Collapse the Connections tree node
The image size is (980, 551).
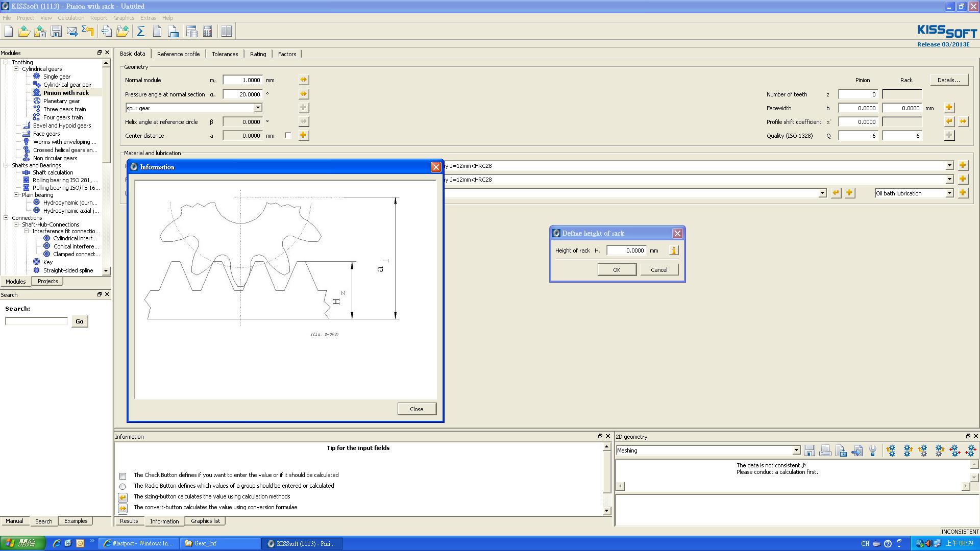pyautogui.click(x=6, y=217)
